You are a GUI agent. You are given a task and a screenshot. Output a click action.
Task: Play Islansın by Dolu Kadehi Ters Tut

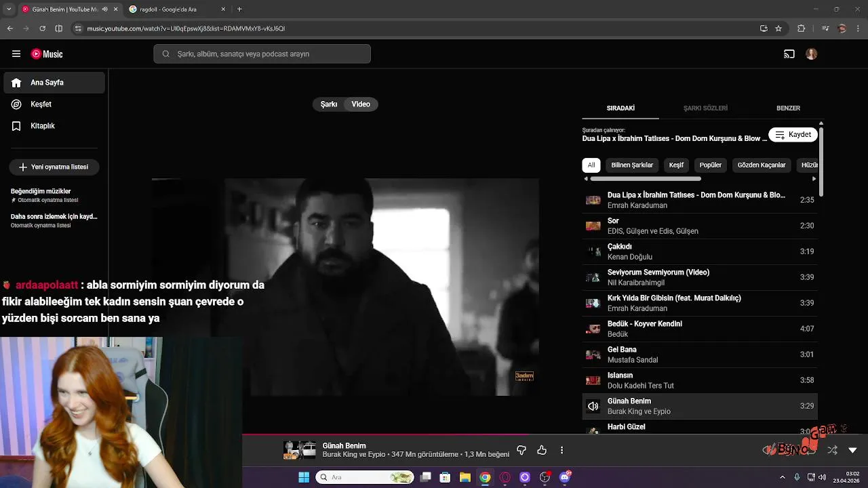click(700, 380)
